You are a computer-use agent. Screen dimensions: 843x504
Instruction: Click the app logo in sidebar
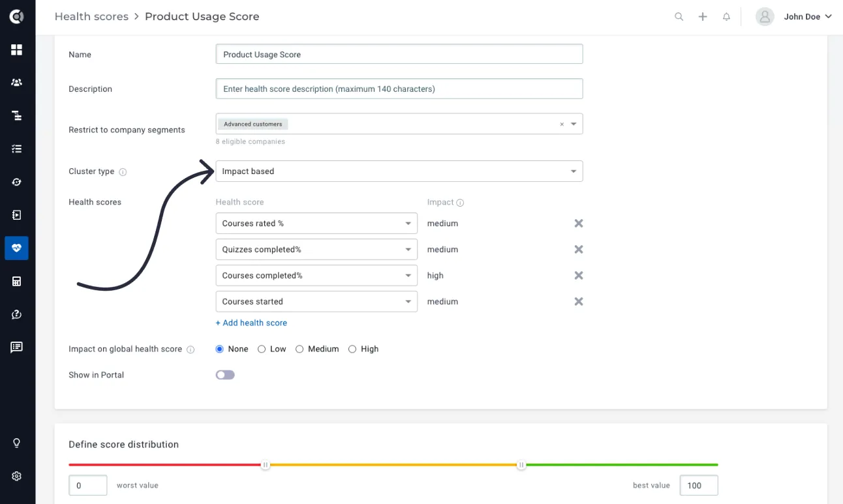tap(16, 16)
